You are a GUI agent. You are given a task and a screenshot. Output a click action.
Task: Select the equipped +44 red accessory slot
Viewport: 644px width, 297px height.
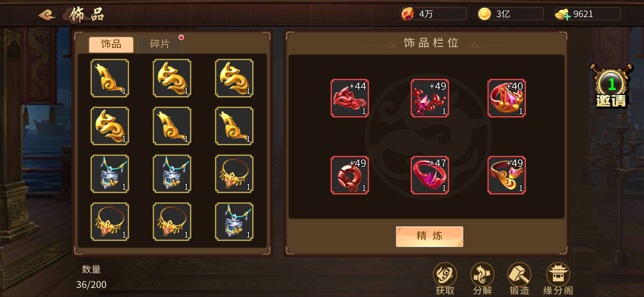tap(350, 98)
